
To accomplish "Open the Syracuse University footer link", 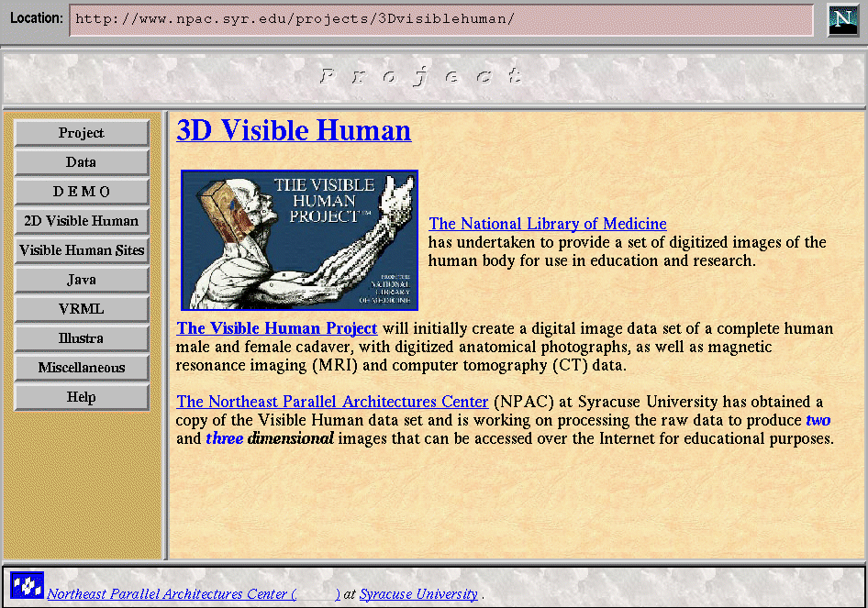I will (x=418, y=593).
